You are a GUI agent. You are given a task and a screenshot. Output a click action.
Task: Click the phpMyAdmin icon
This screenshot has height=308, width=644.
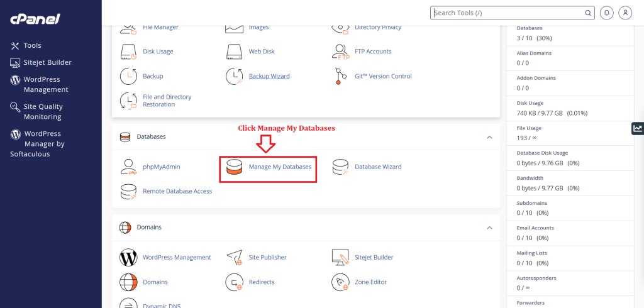128,167
